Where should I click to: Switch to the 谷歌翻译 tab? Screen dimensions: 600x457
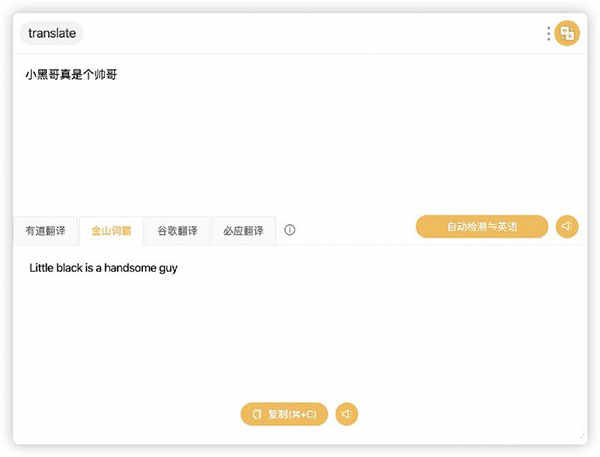pyautogui.click(x=177, y=230)
